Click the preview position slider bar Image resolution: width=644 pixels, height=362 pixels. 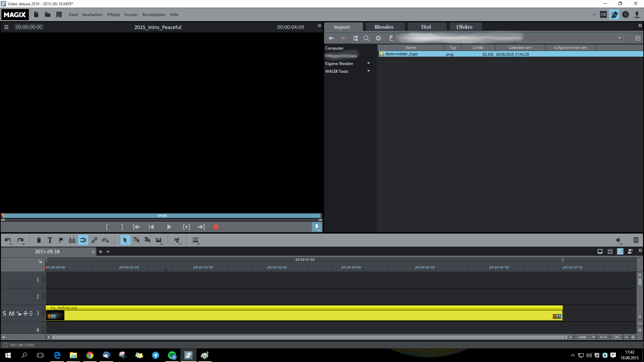click(162, 216)
